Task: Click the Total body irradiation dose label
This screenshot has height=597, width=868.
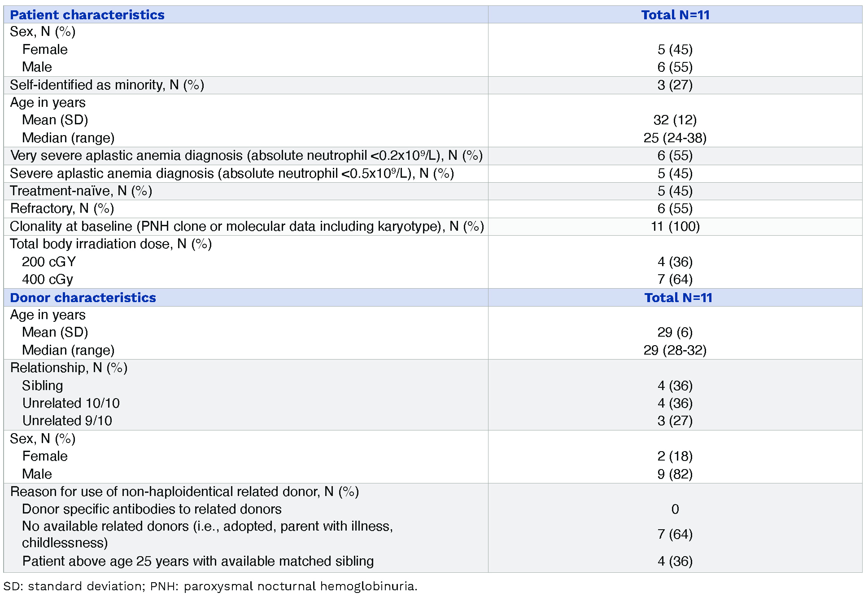Action: coord(110,244)
